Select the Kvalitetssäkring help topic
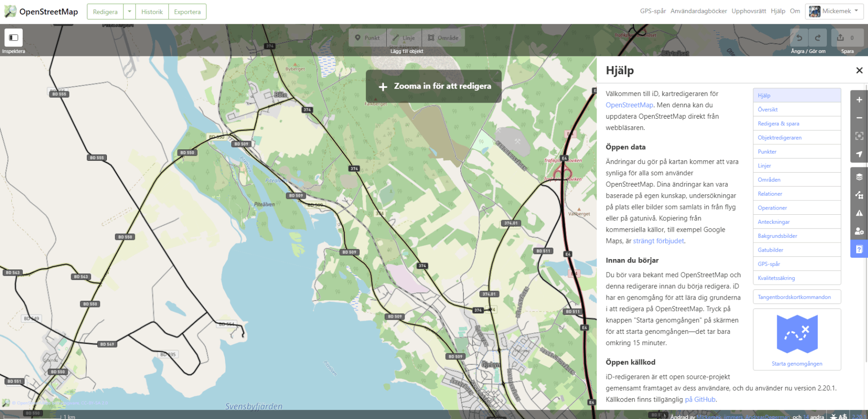Image resolution: width=868 pixels, height=419 pixels. 797,278
